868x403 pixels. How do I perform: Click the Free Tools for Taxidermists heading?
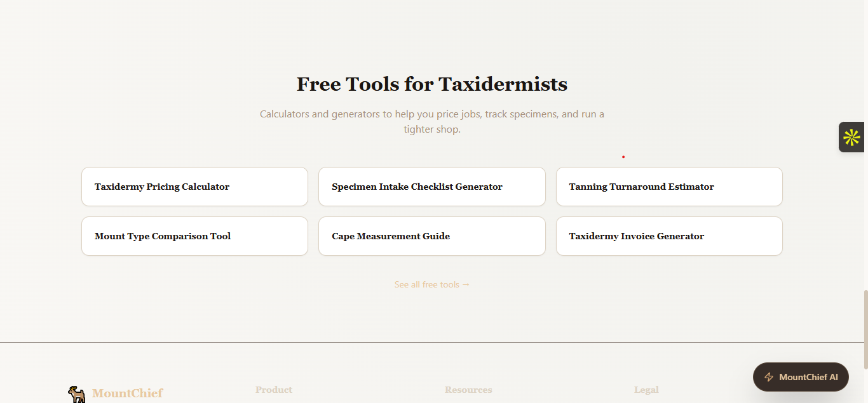(x=432, y=84)
